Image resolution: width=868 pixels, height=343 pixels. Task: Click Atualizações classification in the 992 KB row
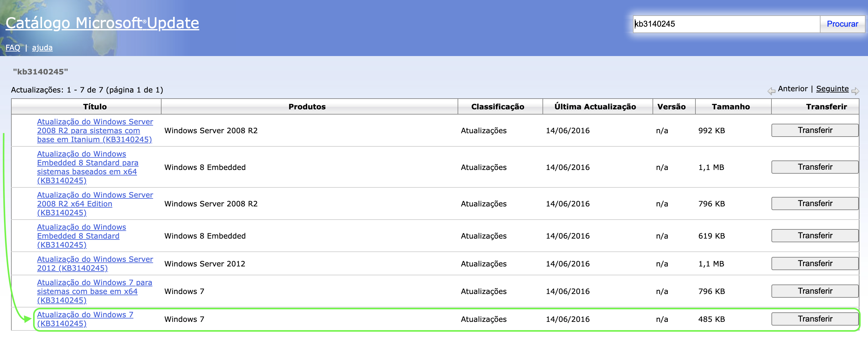tap(484, 130)
